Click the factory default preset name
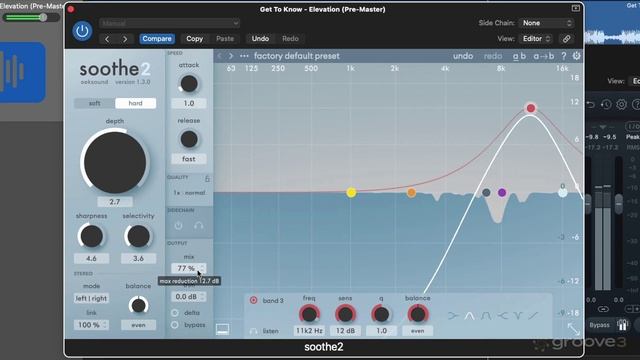 [297, 56]
